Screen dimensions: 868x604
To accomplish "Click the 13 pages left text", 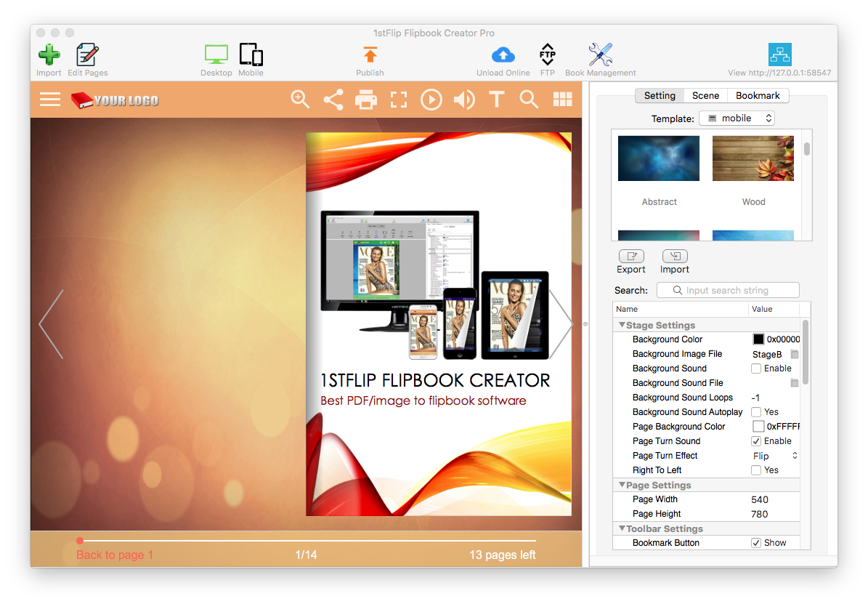I will 503,555.
